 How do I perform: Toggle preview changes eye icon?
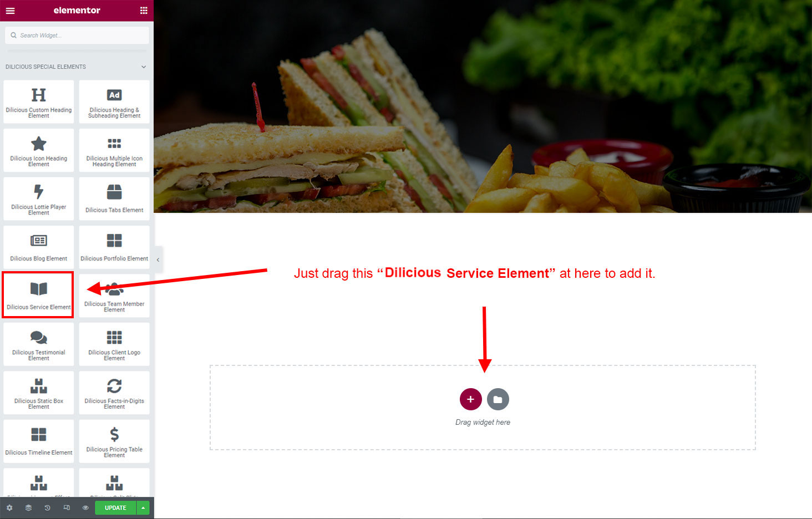click(x=85, y=508)
